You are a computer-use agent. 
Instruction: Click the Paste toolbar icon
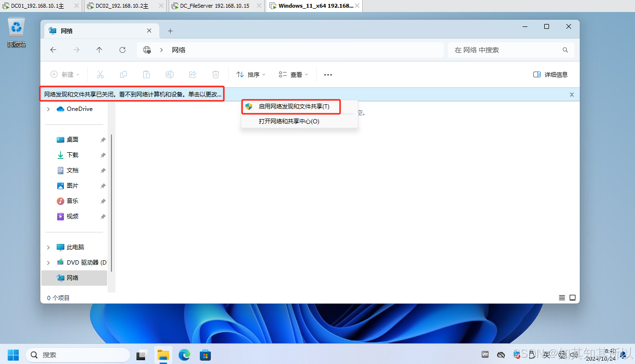point(147,74)
